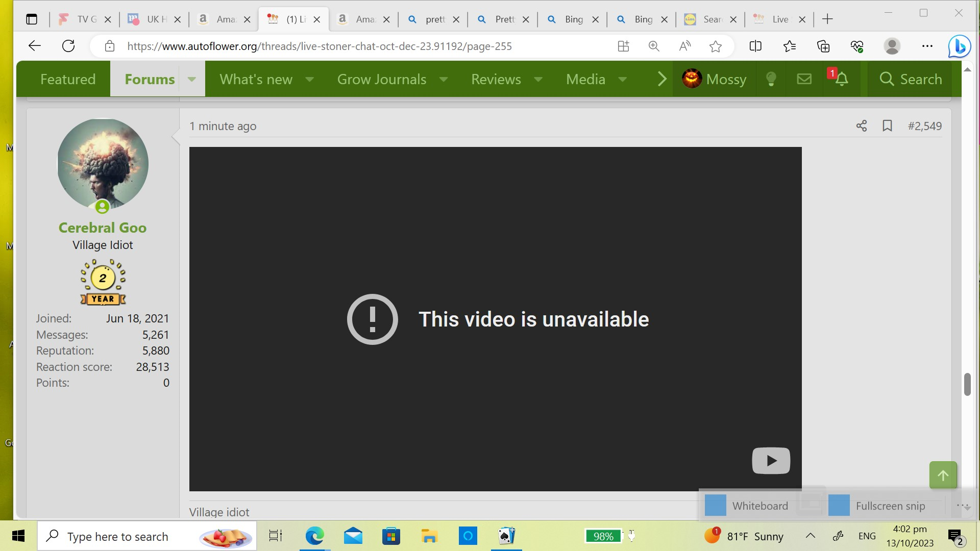Open the Forums nav item

(150, 79)
